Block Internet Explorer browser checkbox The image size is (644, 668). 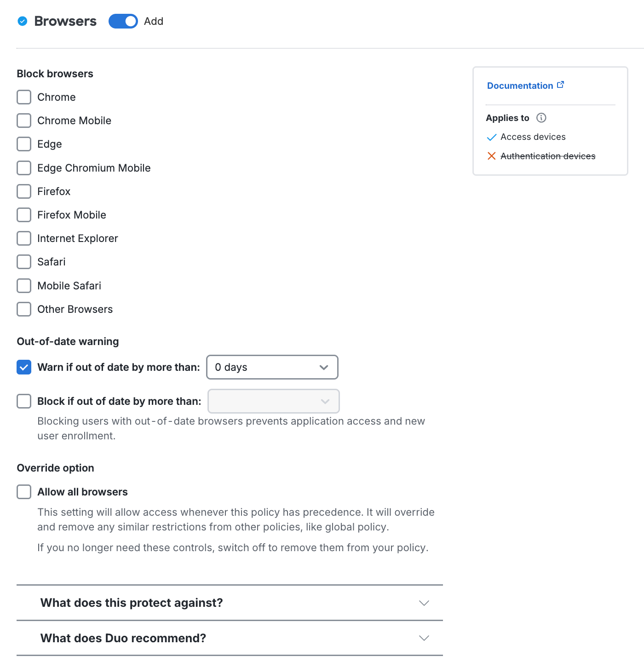24,238
